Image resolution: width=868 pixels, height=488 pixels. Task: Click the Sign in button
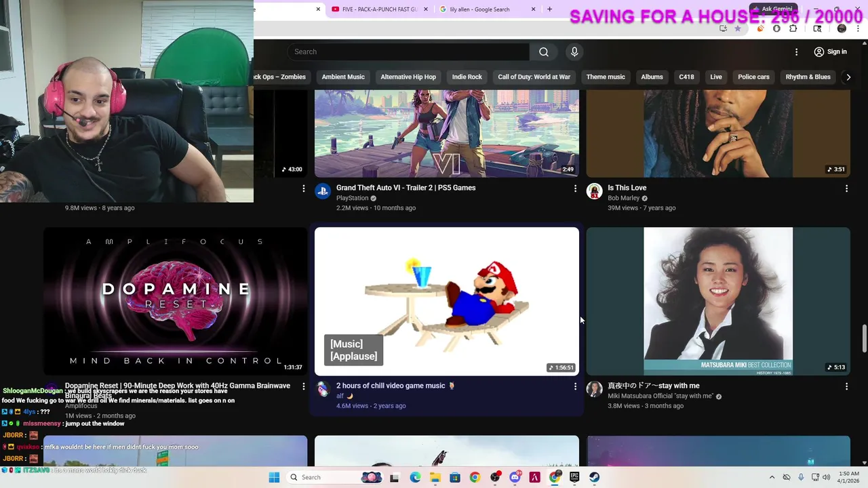831,52
